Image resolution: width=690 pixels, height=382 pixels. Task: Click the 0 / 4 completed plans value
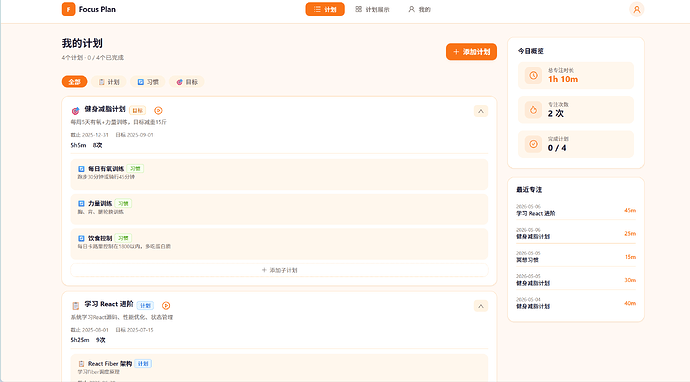557,148
